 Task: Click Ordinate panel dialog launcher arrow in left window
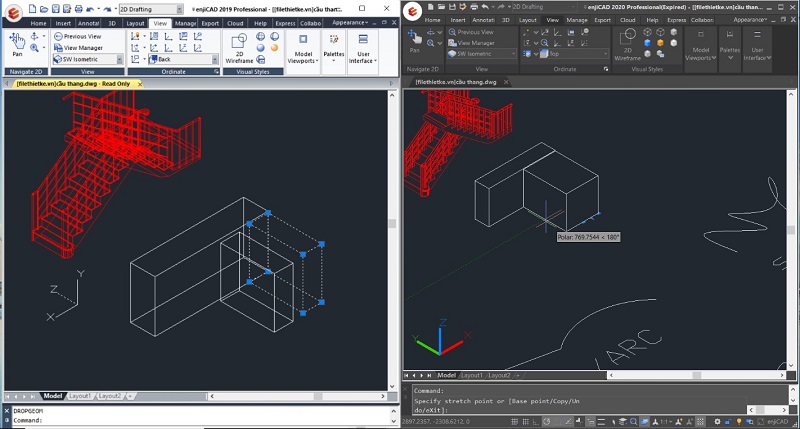216,72
